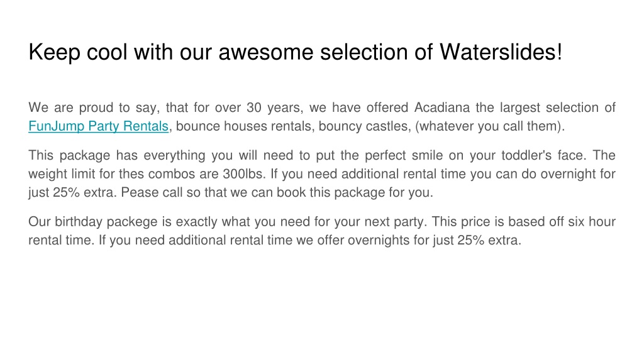Open the FunJump Party Rentals link
Viewport: 644px width, 362px height.
tap(98, 126)
